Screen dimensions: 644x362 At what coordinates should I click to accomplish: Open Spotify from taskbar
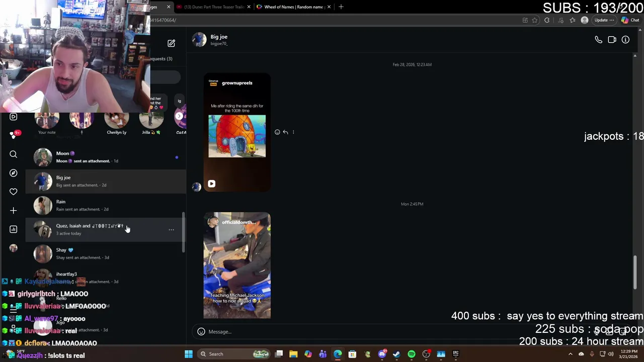click(412, 354)
